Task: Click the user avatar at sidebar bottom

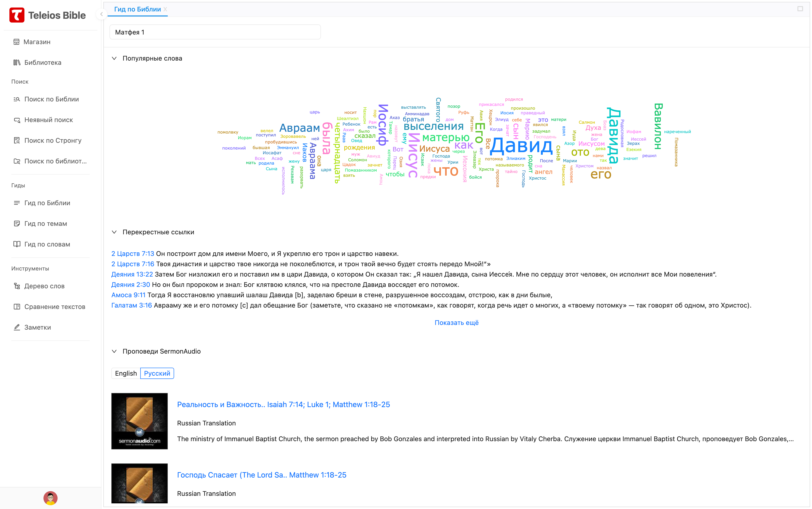Action: (51, 498)
